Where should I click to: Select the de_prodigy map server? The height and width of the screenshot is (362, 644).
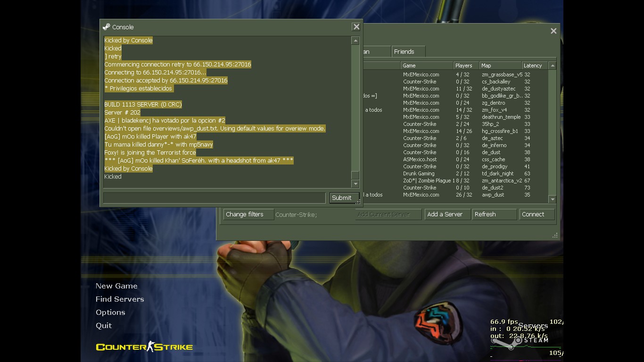tap(495, 166)
